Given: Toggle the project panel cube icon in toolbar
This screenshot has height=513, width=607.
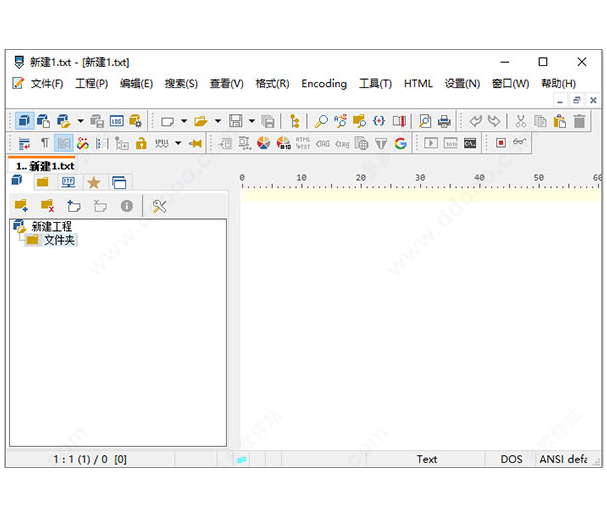Looking at the screenshot, I should click(24, 121).
